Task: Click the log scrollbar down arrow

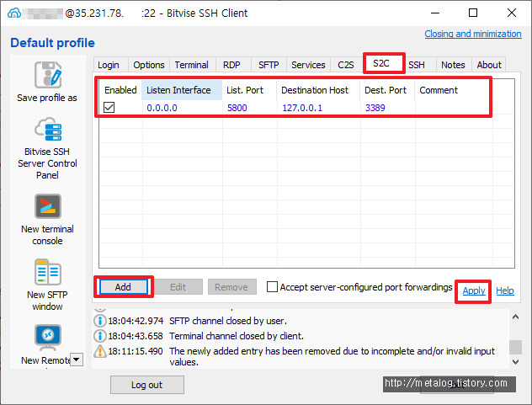Action: pyautogui.click(x=515, y=362)
